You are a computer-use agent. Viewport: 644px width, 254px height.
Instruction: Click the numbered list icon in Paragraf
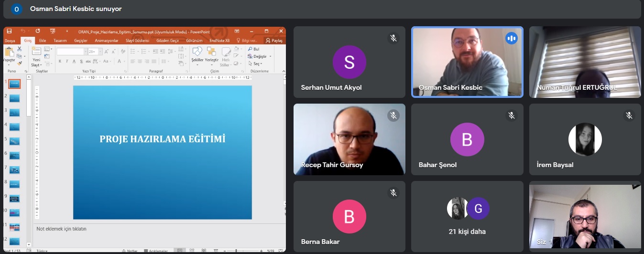tap(143, 52)
